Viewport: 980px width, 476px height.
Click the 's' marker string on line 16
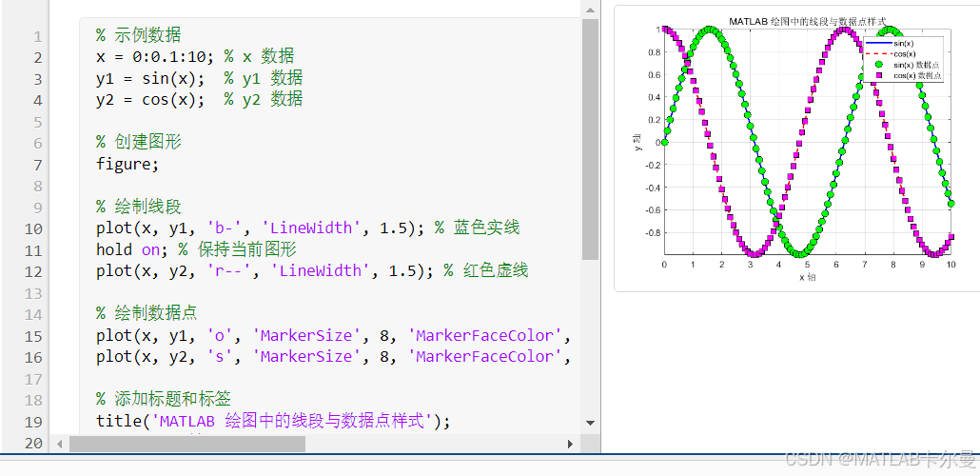[220, 356]
